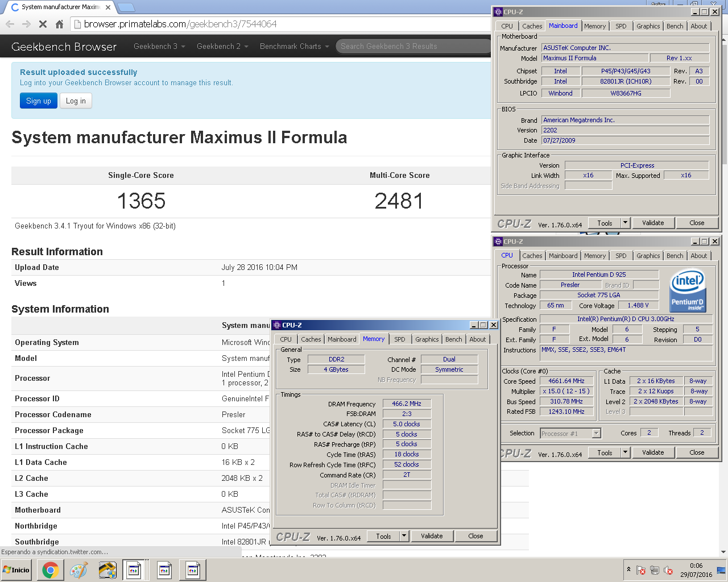Click the Intel Pentium D logo image

tap(687, 290)
